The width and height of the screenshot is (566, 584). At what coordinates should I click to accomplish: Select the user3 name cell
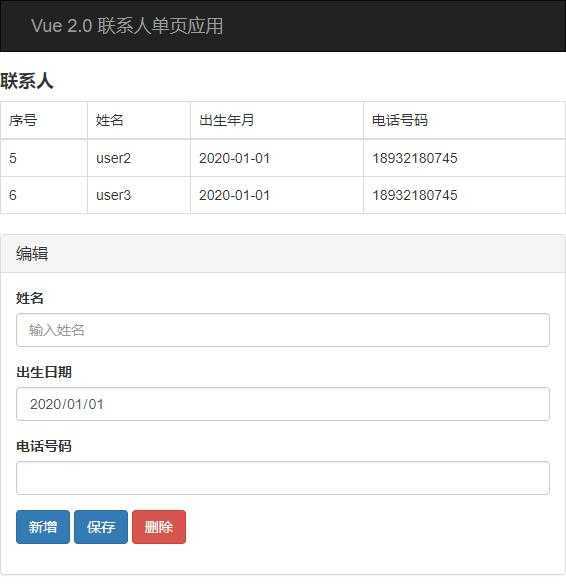click(139, 195)
